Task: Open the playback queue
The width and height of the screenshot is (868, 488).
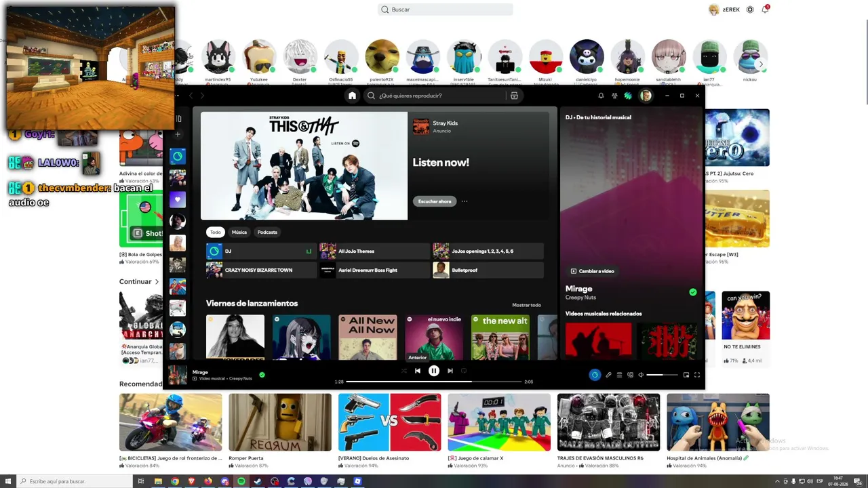Action: pos(619,375)
